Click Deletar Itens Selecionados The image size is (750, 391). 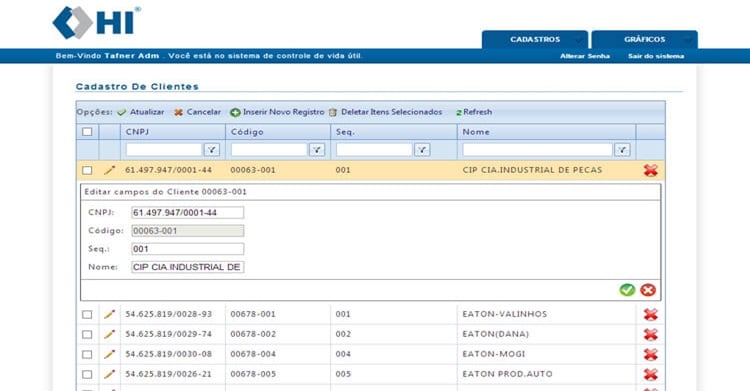(386, 112)
